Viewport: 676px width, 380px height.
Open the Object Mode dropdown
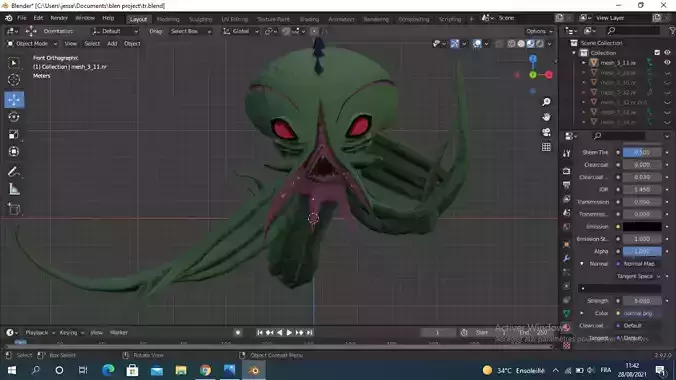tap(32, 44)
